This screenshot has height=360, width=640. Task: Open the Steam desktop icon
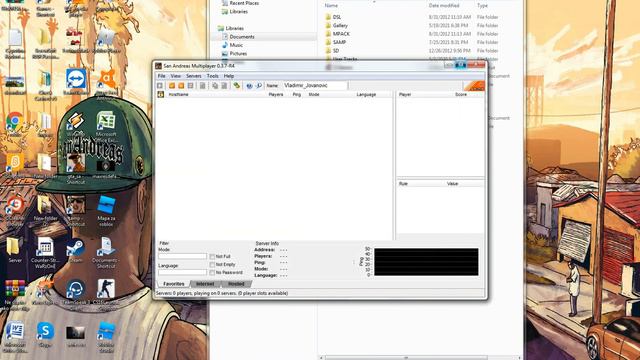coord(76,247)
